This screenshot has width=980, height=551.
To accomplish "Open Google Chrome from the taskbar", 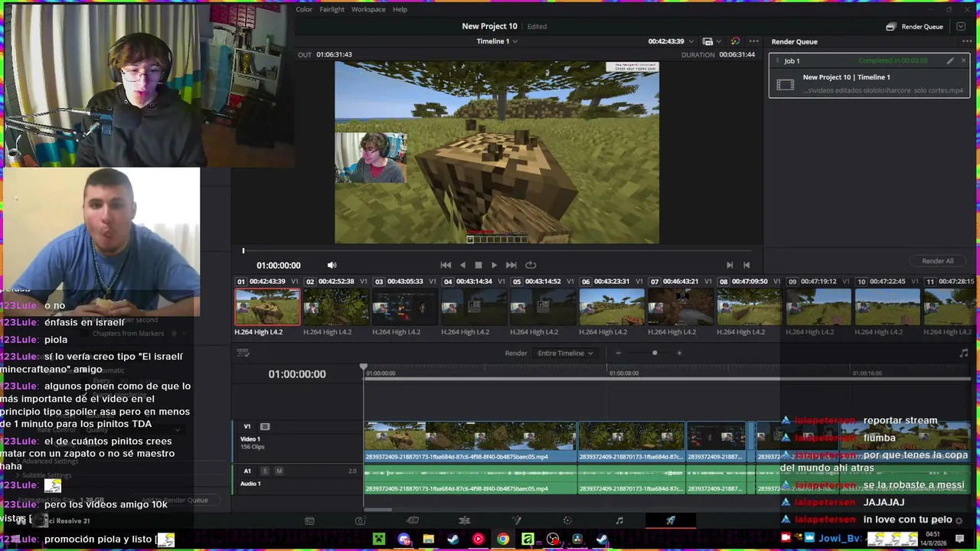I will tap(502, 540).
